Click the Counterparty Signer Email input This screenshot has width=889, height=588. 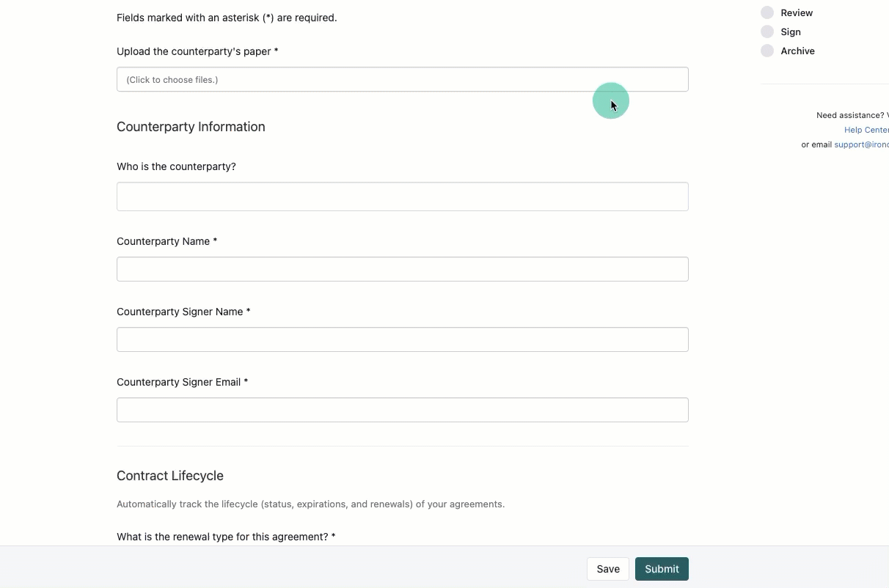tap(402, 409)
